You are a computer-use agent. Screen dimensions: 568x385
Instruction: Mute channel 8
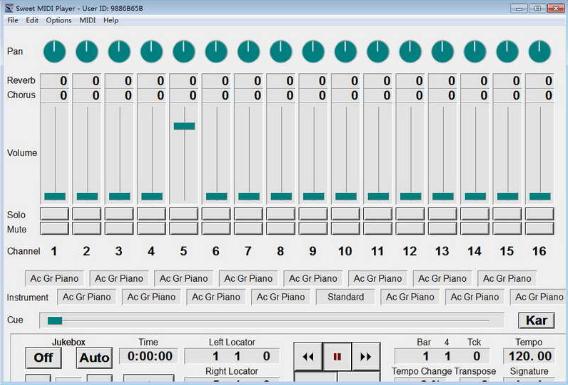[281, 229]
